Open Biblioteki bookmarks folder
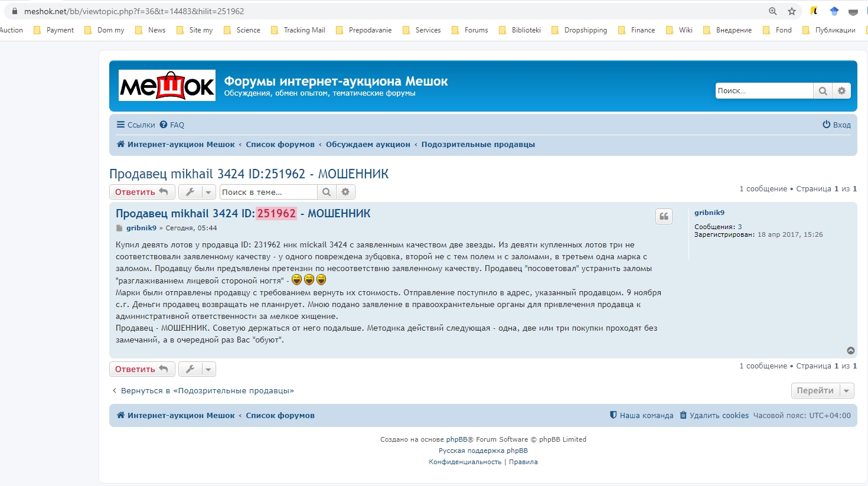The height and width of the screenshot is (486, 868). point(520,30)
